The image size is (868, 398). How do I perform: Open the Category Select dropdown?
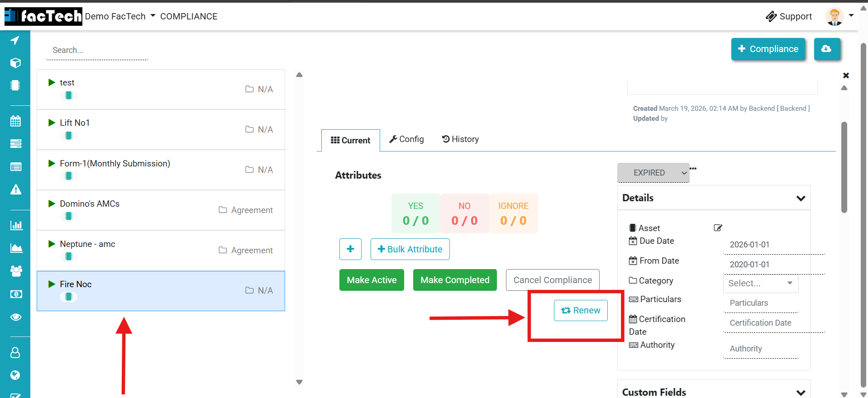tap(760, 283)
